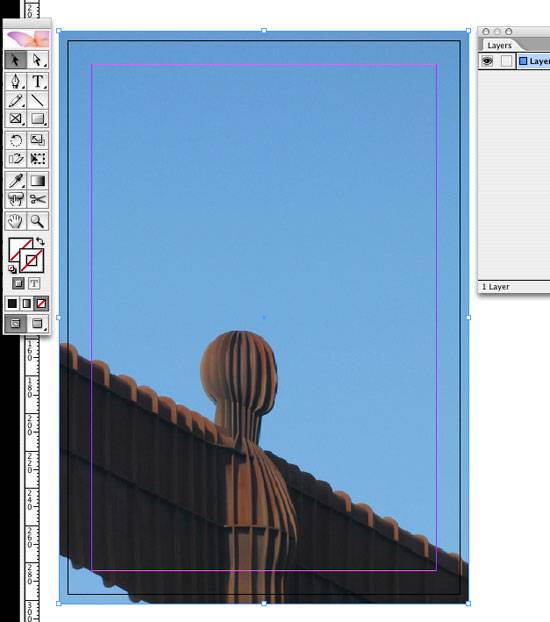This screenshot has height=622, width=550.
Task: Select the Hand tool
Action: tap(15, 221)
